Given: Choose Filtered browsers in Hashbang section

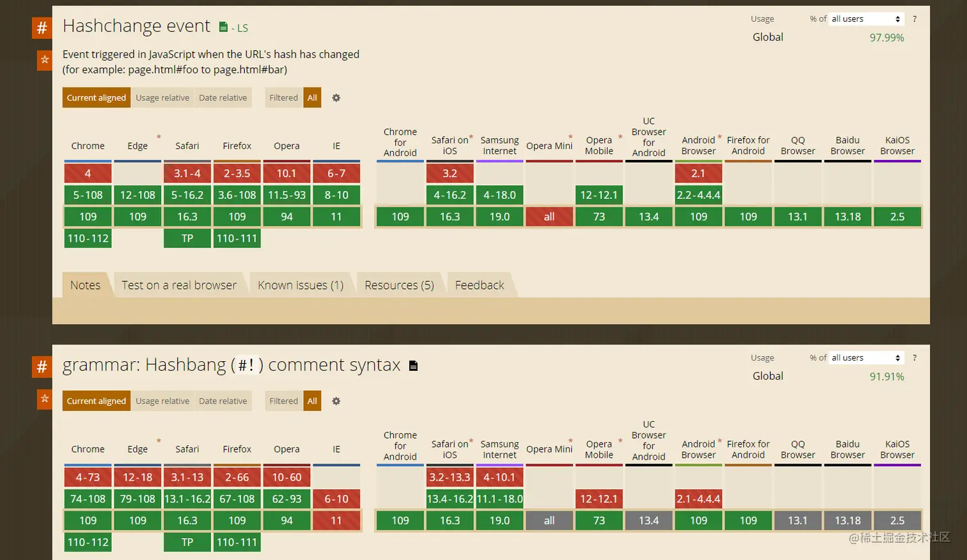Looking at the screenshot, I should tap(283, 401).
